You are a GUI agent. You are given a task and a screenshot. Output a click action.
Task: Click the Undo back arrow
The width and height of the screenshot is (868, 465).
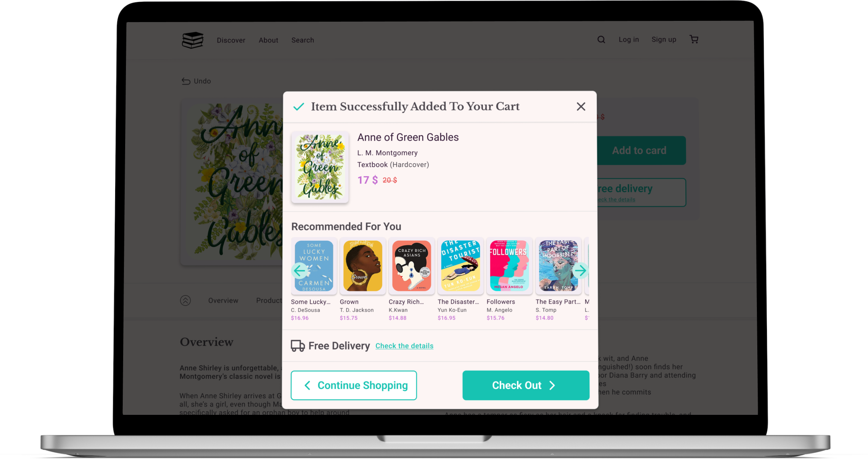186,81
